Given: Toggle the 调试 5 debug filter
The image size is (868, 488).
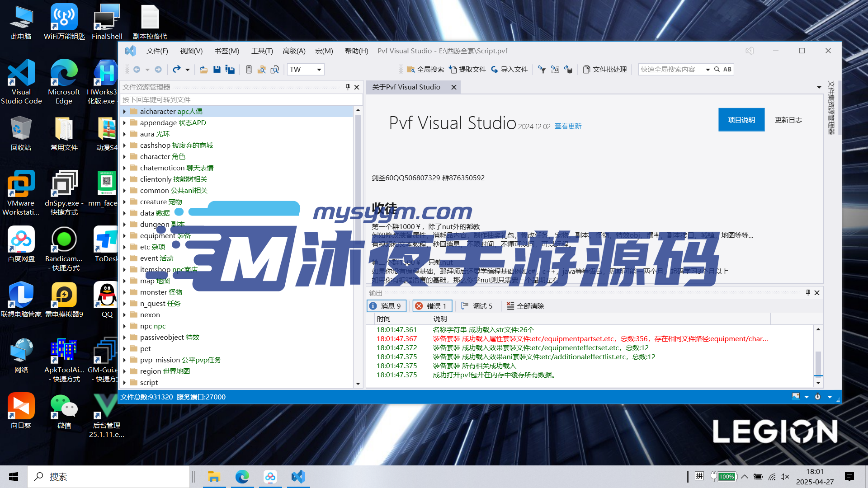Looking at the screenshot, I should [x=477, y=306].
